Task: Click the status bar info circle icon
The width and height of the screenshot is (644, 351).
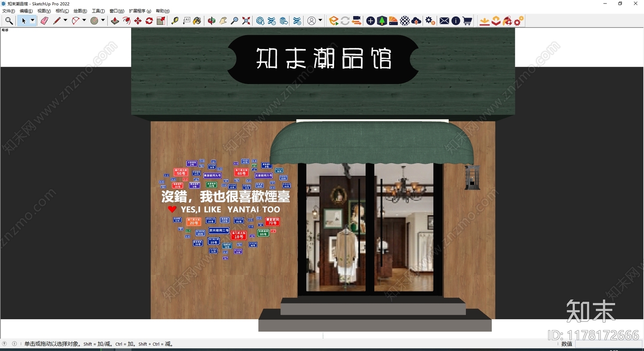Action: coord(14,344)
